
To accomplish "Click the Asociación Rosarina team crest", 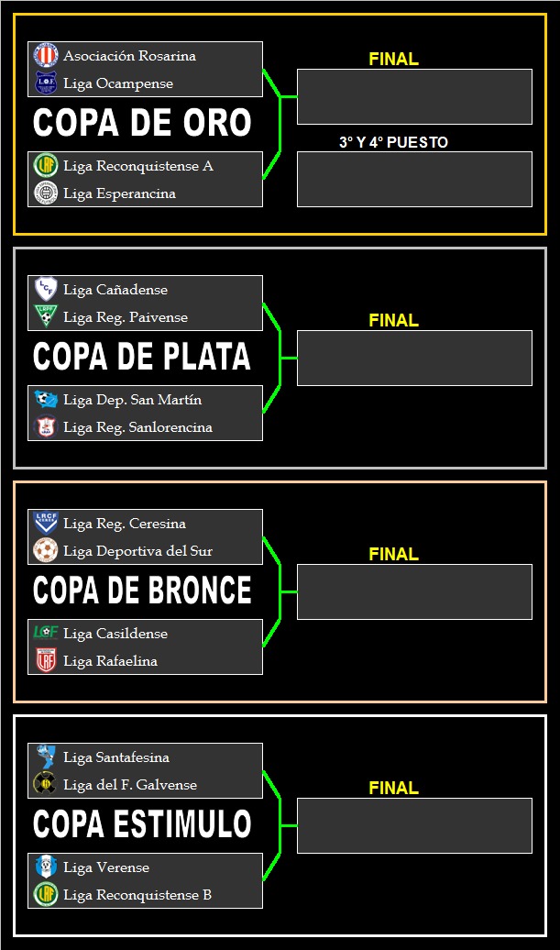I will click(x=46, y=56).
